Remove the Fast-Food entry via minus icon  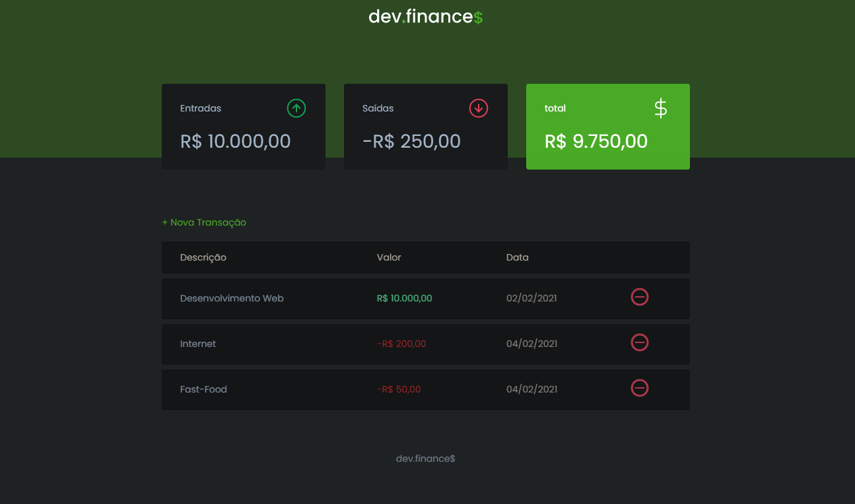(639, 389)
